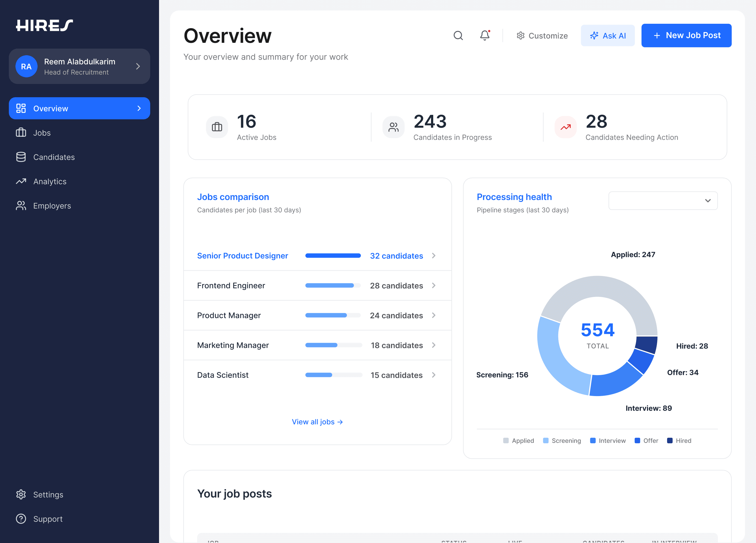Click the HIRES logo
Image resolution: width=756 pixels, height=543 pixels.
[44, 25]
